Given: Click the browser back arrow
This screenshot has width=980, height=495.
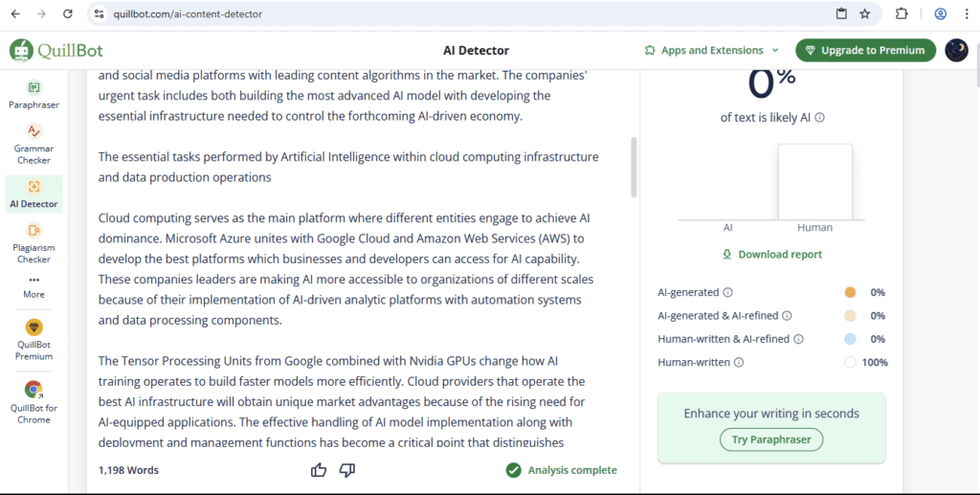Looking at the screenshot, I should tap(15, 13).
